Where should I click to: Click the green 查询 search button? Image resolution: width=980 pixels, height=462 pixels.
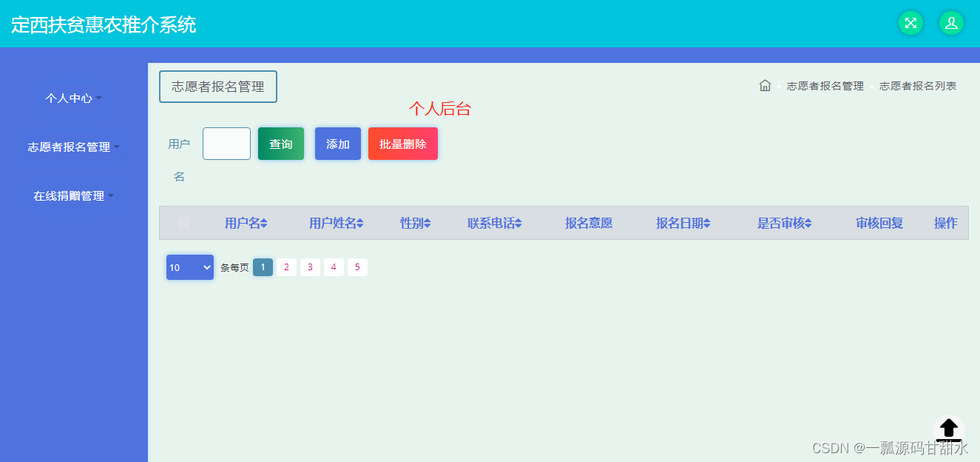click(280, 144)
